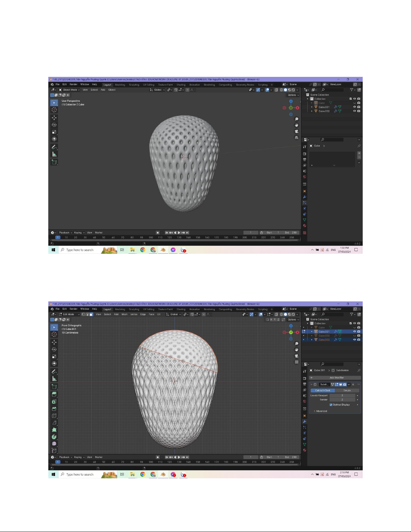411x532 pixels.
Task: Open the Edit Mode dropdown
Action: [x=69, y=315]
